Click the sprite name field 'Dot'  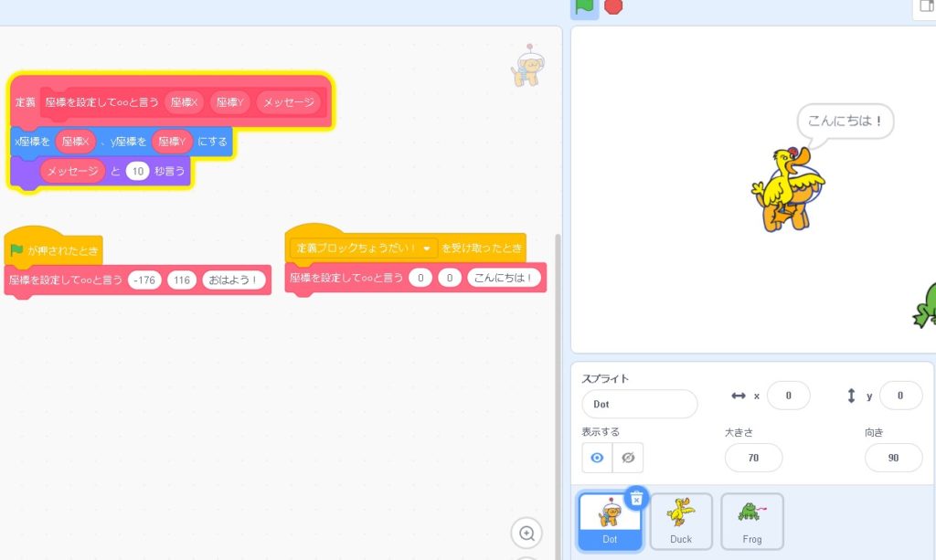pyautogui.click(x=639, y=404)
